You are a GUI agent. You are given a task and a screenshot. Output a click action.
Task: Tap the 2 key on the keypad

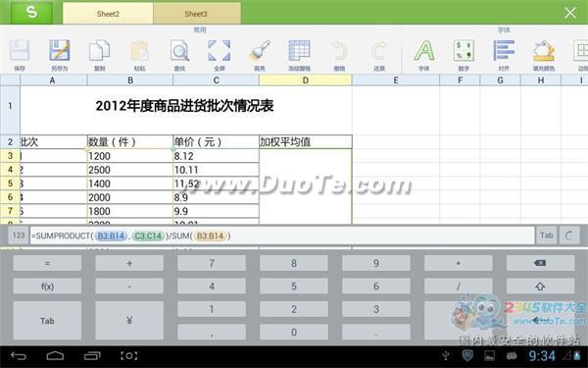[x=294, y=309]
